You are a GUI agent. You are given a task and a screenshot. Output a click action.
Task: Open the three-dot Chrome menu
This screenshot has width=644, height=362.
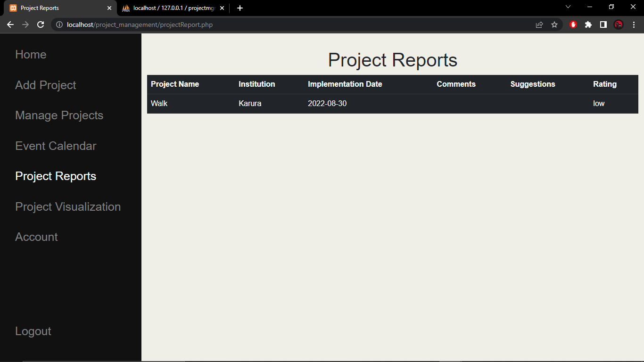coord(633,25)
